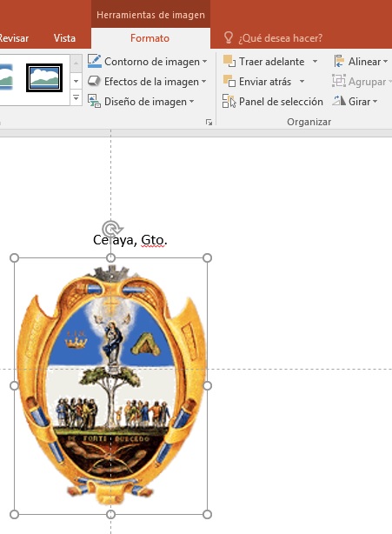
Task: Click the Contorno de imagen pencil icon
Action: click(94, 61)
